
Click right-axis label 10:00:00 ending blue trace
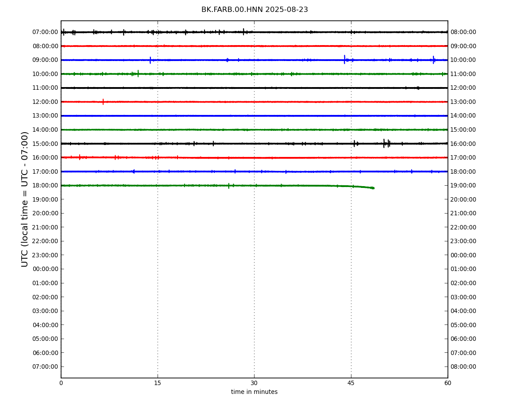click(x=463, y=60)
